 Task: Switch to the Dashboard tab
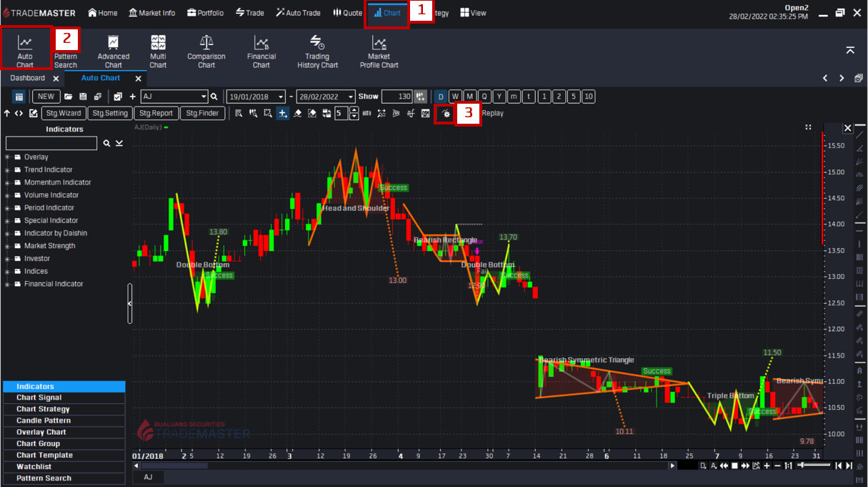tap(27, 78)
